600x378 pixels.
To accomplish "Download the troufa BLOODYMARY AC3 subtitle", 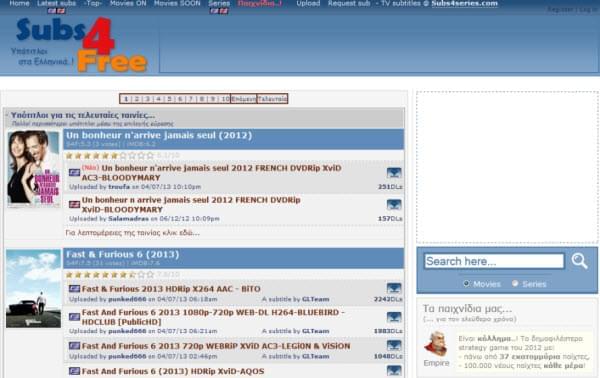I will tap(394, 173).
